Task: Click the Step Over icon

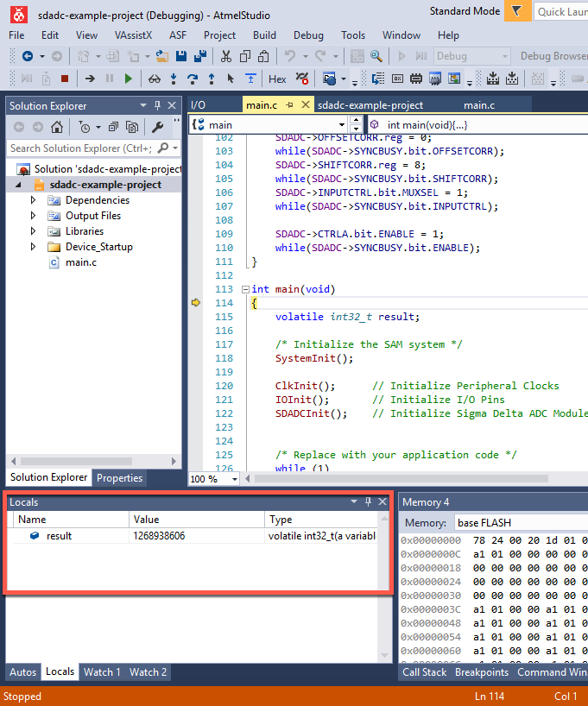Action: click(193, 79)
